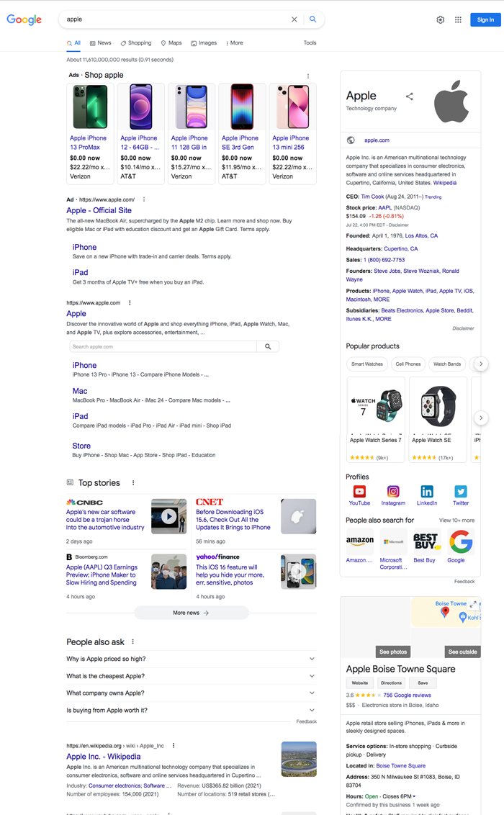Viewport: 504px width, 815px height.
Task: Click the globe icon beside apple.com
Action: (x=351, y=140)
